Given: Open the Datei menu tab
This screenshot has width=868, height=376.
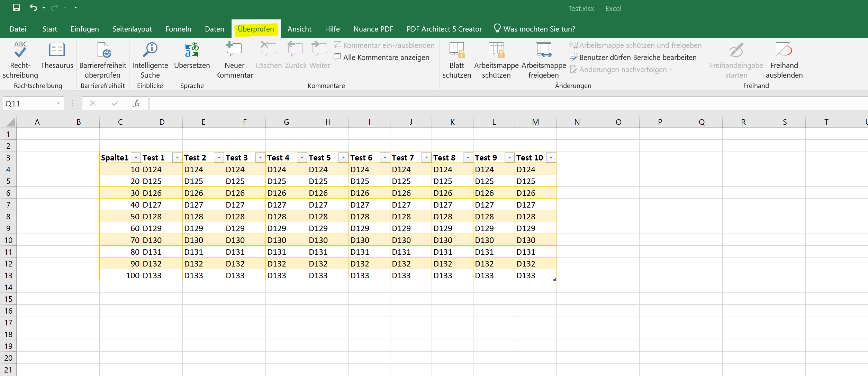Looking at the screenshot, I should [18, 29].
